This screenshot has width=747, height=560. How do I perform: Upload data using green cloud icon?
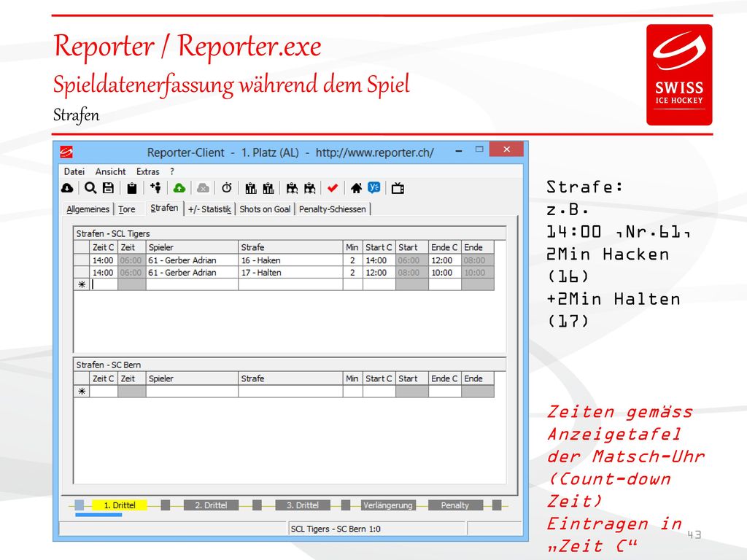pos(179,189)
